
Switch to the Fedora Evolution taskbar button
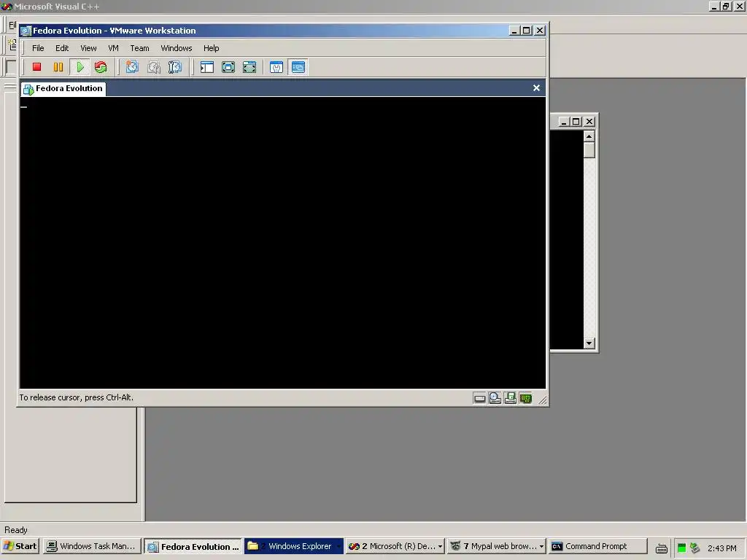point(193,547)
